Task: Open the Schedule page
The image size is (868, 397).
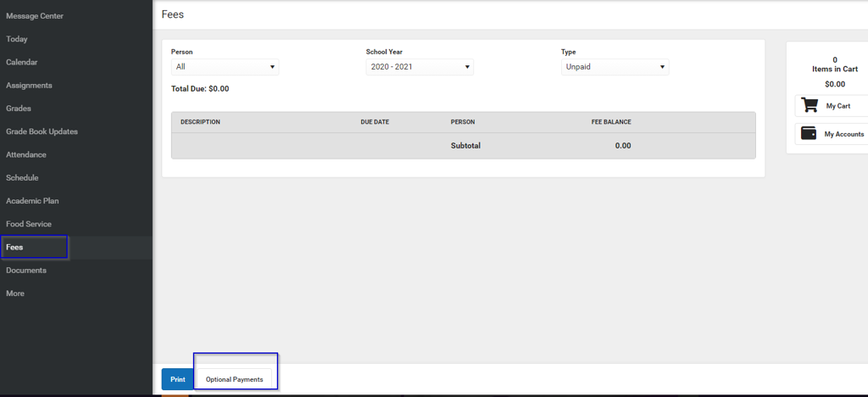Action: (x=22, y=178)
